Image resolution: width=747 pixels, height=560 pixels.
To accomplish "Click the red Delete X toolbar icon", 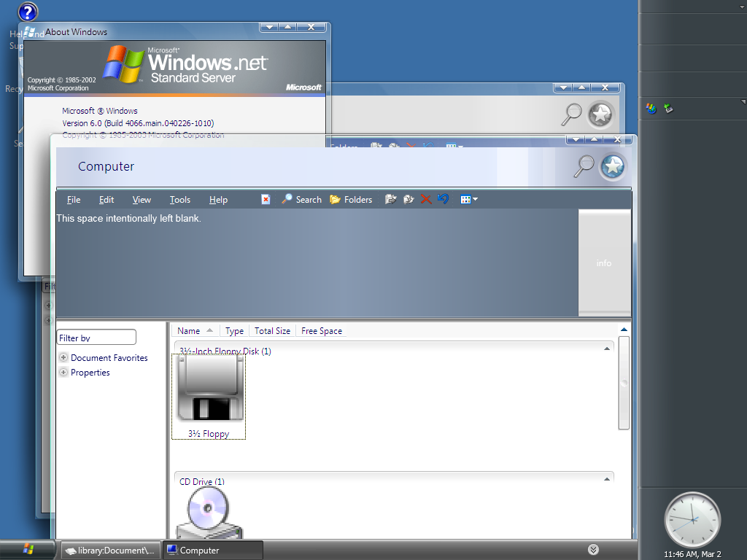I will click(x=426, y=199).
